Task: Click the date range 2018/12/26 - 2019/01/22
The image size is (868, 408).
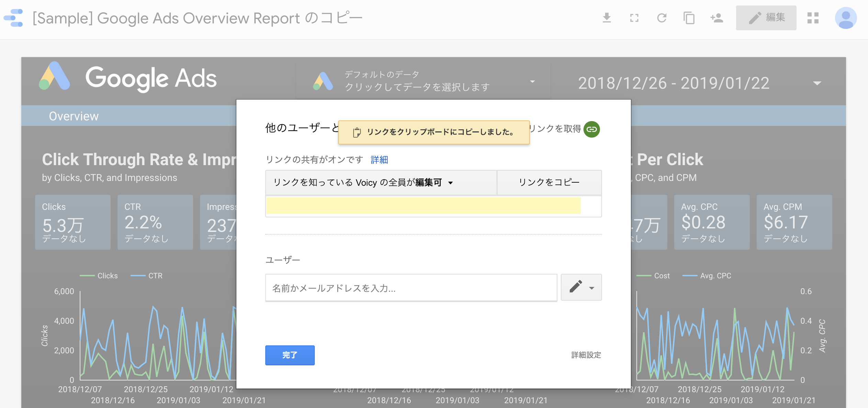Action: coord(674,83)
